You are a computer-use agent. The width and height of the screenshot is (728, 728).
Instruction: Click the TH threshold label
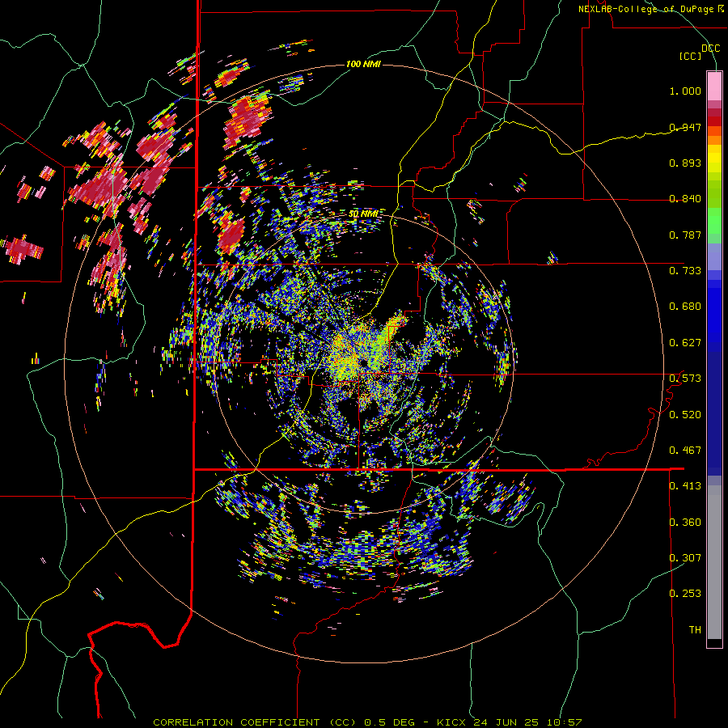pyautogui.click(x=695, y=630)
